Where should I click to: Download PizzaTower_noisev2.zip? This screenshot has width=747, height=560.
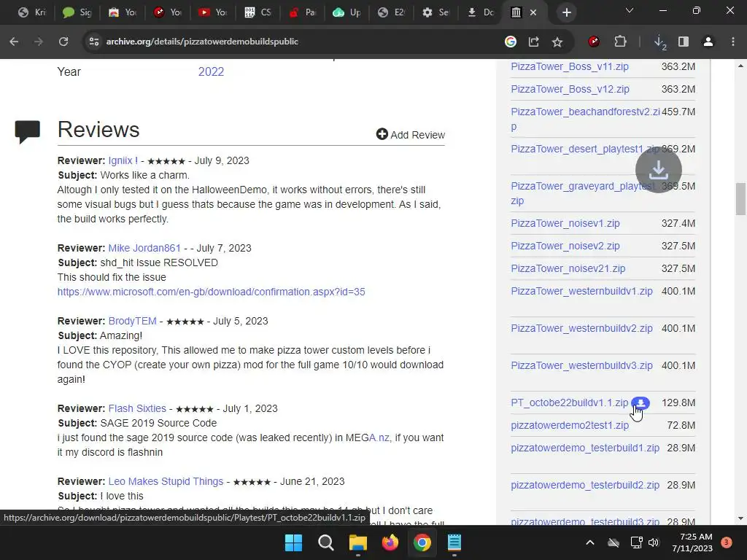tap(565, 246)
